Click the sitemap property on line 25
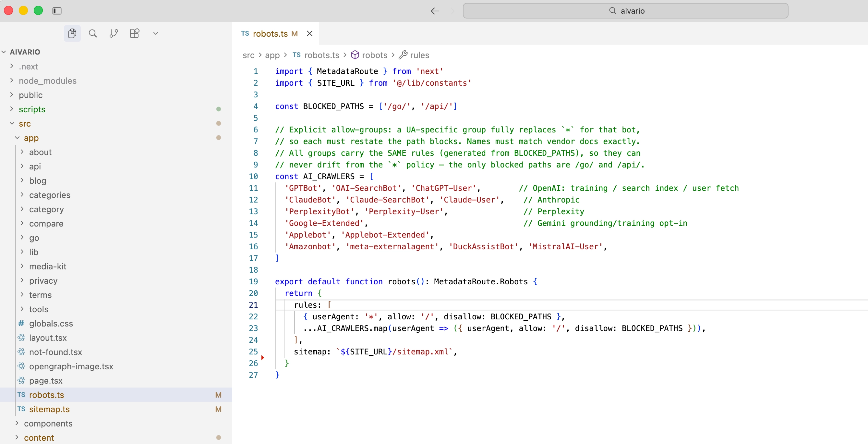 (310, 351)
